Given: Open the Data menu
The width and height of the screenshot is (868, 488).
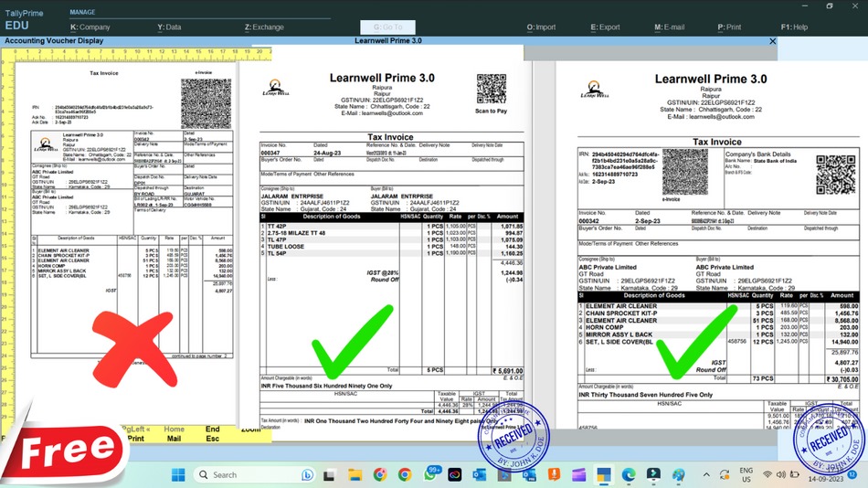Looking at the screenshot, I should [169, 27].
